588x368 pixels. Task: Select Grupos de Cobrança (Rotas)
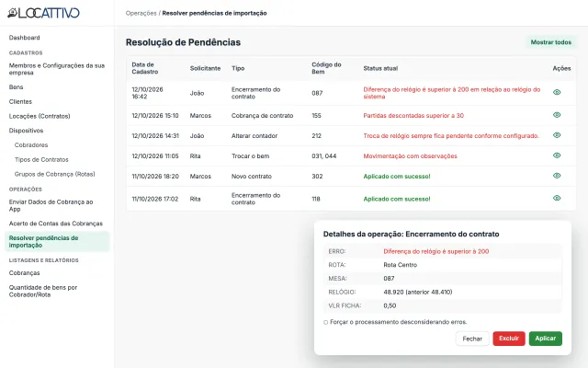coord(55,174)
